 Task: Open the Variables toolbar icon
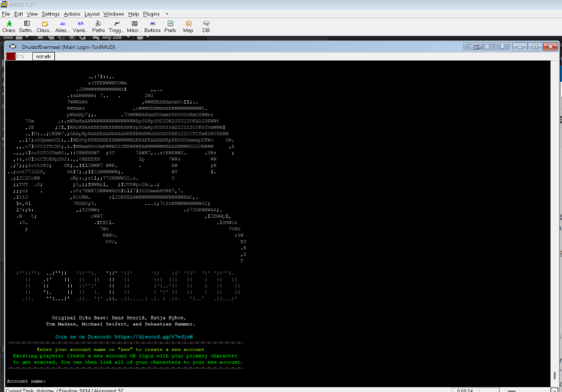coord(80,26)
